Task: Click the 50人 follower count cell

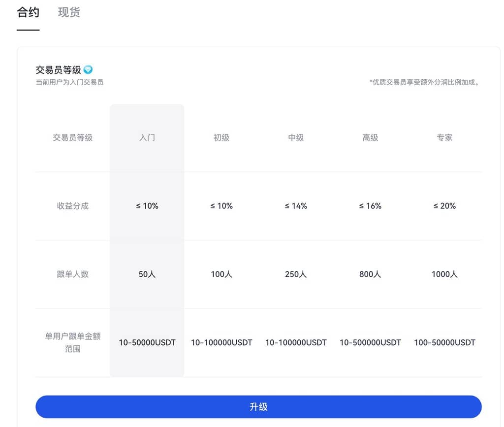Action: [x=147, y=274]
